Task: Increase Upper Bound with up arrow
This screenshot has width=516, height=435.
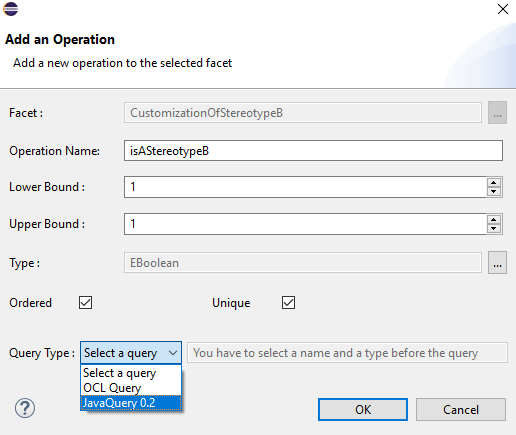Action: (494, 220)
